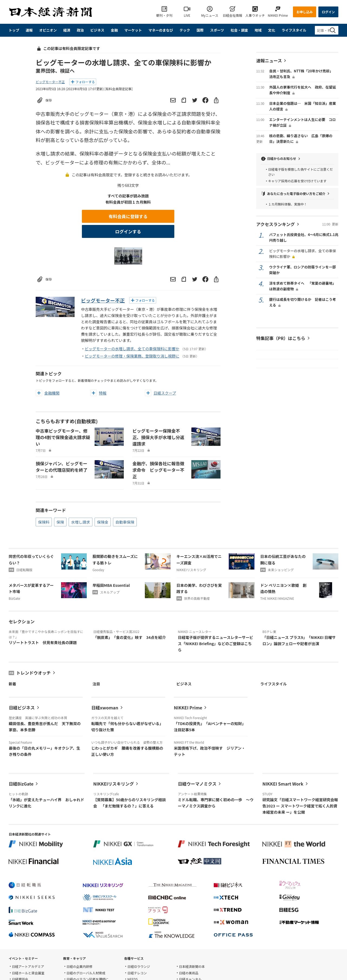Viewport: 347px width, 980px height.
Task: Open the NIKKEI Prime icon
Action: click(278, 9)
